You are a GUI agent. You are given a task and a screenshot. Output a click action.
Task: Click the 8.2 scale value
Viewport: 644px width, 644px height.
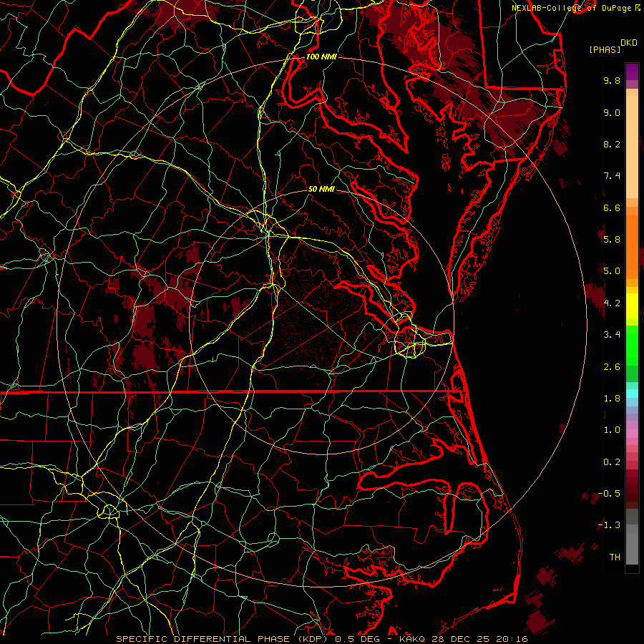point(612,144)
